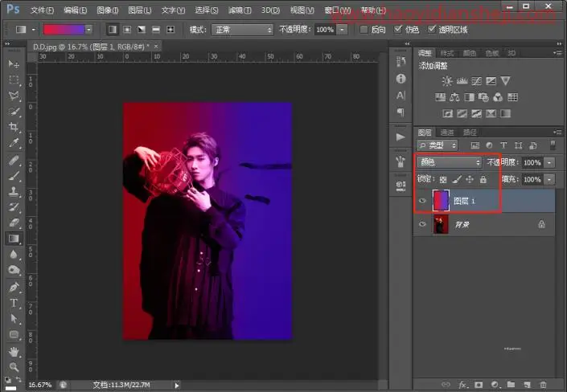Open options bar opacity slider arrow

point(342,30)
